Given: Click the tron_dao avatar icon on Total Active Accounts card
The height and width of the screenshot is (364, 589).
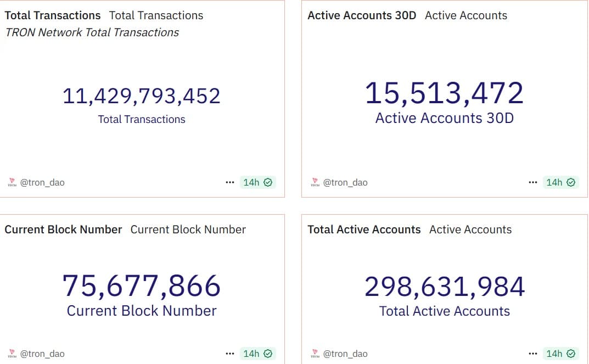Looking at the screenshot, I should [x=316, y=353].
